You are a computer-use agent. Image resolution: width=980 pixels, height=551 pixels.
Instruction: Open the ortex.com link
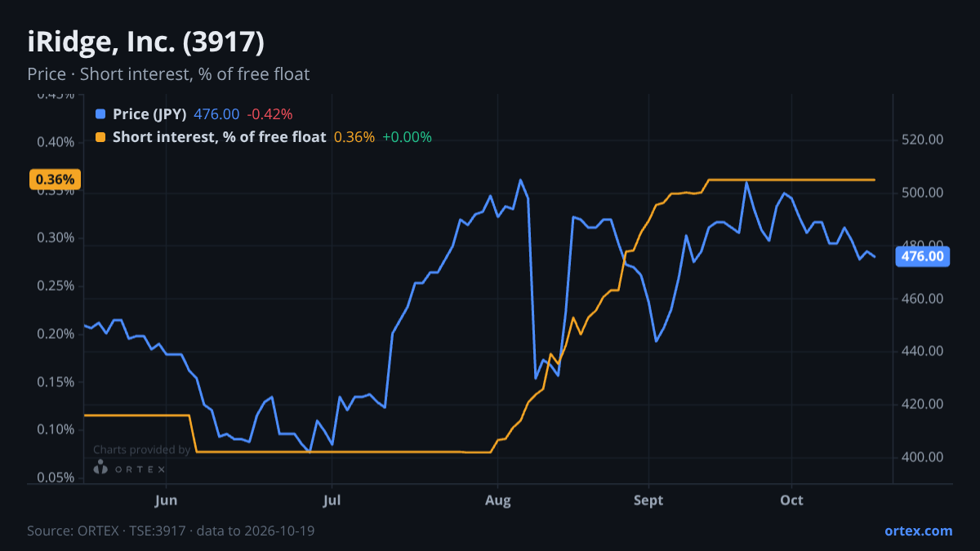click(x=918, y=531)
